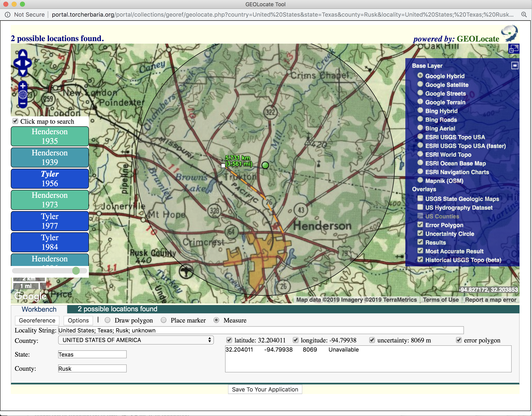The image size is (532, 416).
Task: Select Henderson 1939 historical topo
Action: 50,158
